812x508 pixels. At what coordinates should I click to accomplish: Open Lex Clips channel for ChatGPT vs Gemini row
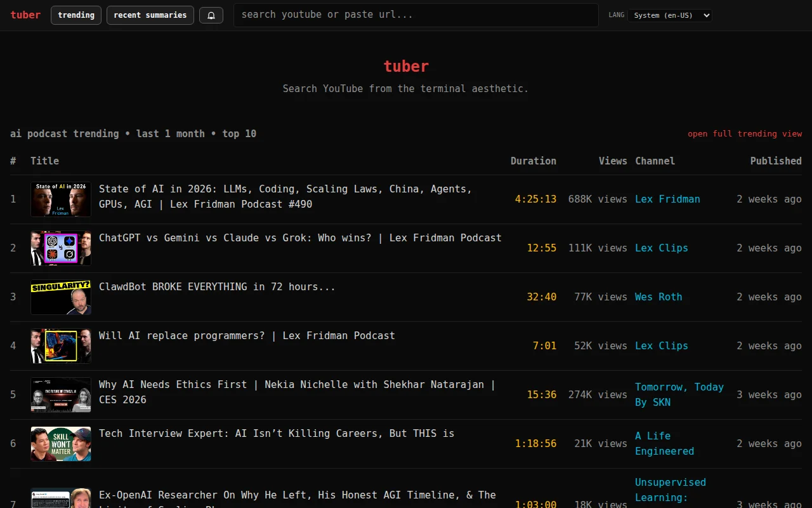click(x=661, y=248)
